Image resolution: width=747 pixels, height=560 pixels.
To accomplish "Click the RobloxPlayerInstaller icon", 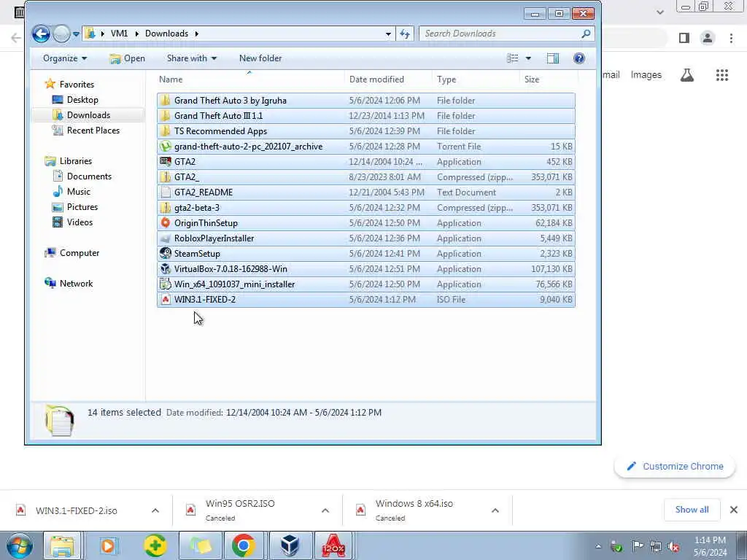I will tap(166, 238).
